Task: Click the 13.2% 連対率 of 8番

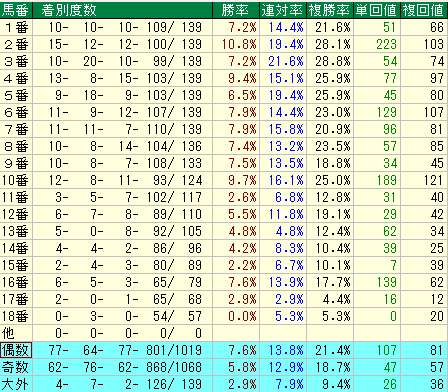Action: click(286, 146)
